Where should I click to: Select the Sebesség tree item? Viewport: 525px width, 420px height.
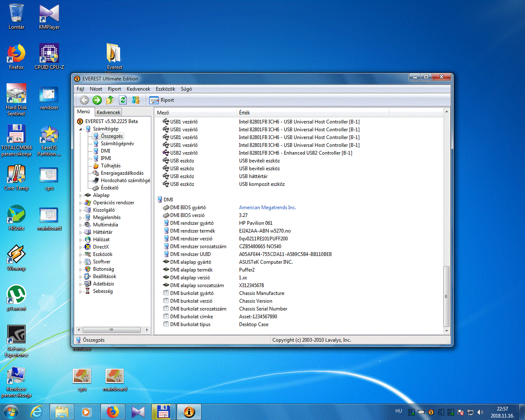(103, 291)
